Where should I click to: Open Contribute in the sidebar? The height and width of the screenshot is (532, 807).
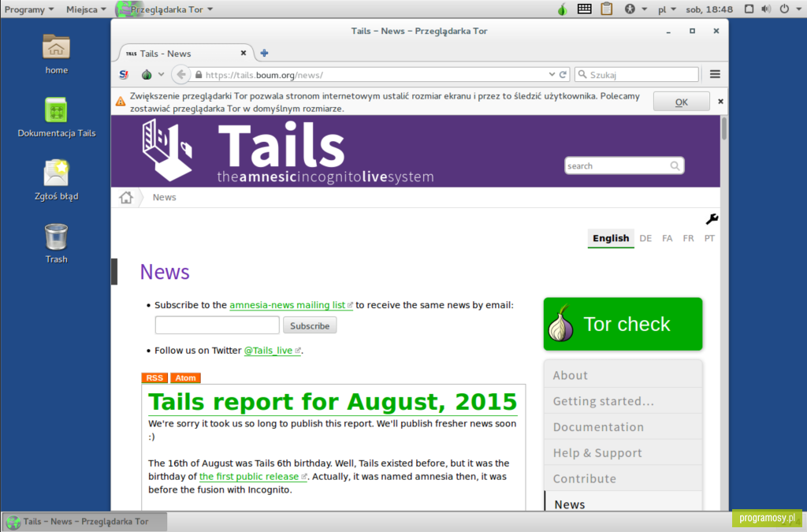point(623,478)
